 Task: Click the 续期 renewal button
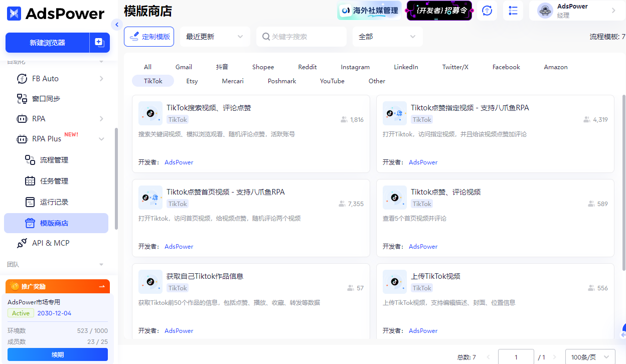pyautogui.click(x=57, y=354)
